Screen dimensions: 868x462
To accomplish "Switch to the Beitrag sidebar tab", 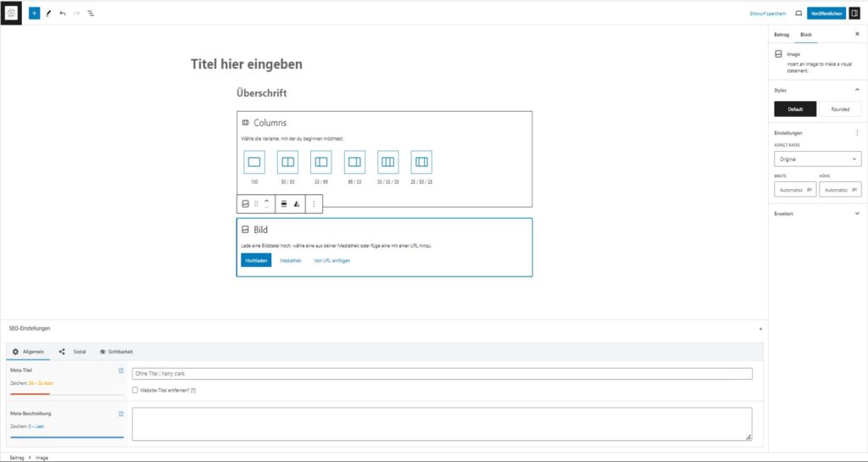I will pos(782,34).
